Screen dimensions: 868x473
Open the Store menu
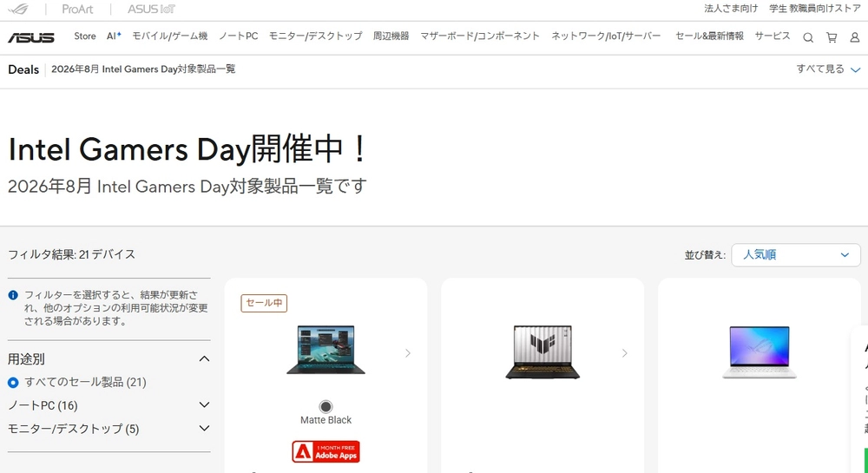(x=85, y=36)
